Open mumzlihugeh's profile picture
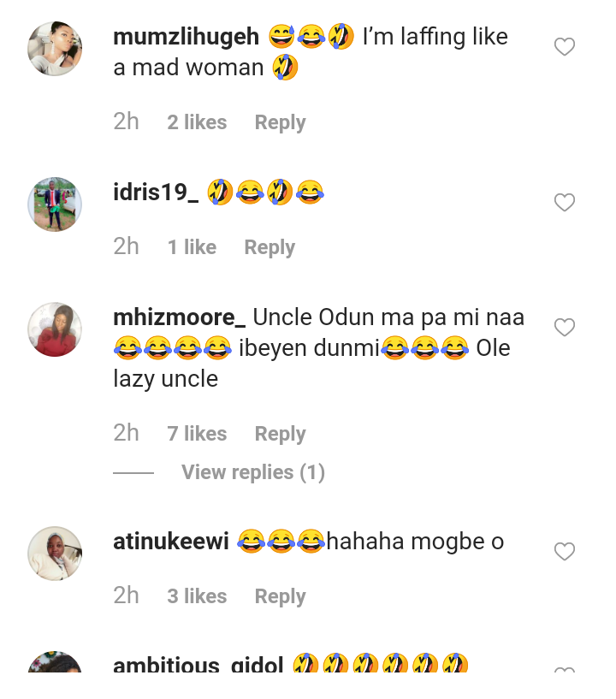The height and width of the screenshot is (699, 616). pyautogui.click(x=55, y=49)
